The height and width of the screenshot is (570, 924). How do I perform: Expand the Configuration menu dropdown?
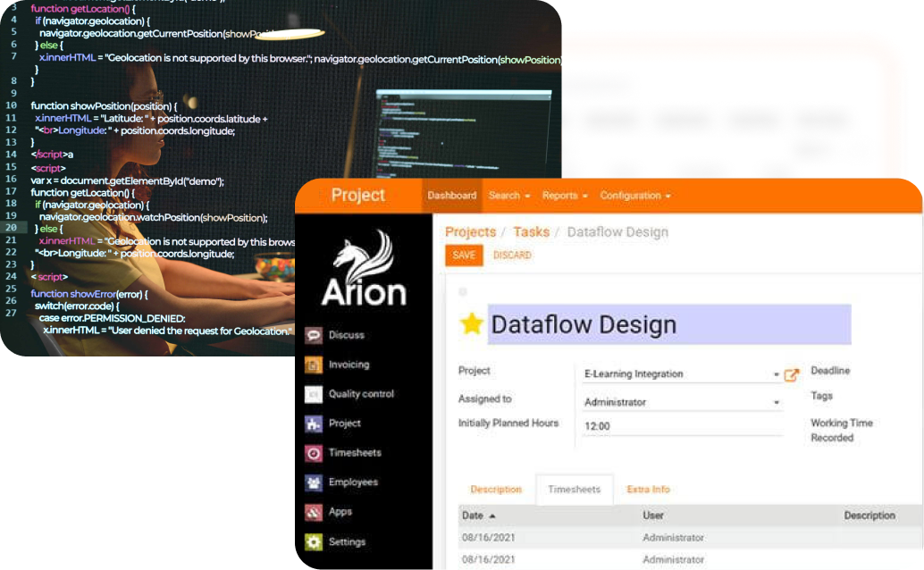click(x=635, y=196)
